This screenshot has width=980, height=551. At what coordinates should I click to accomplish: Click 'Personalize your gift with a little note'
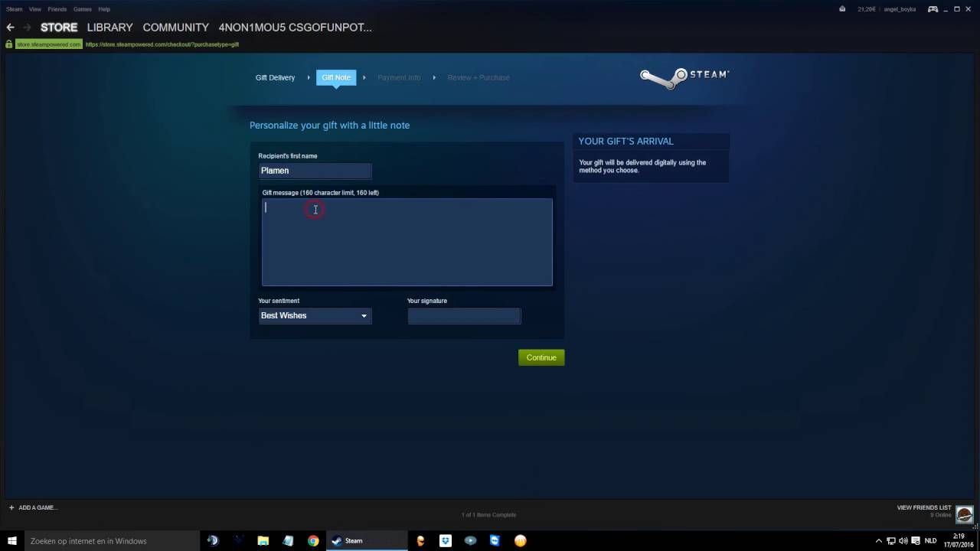329,126
